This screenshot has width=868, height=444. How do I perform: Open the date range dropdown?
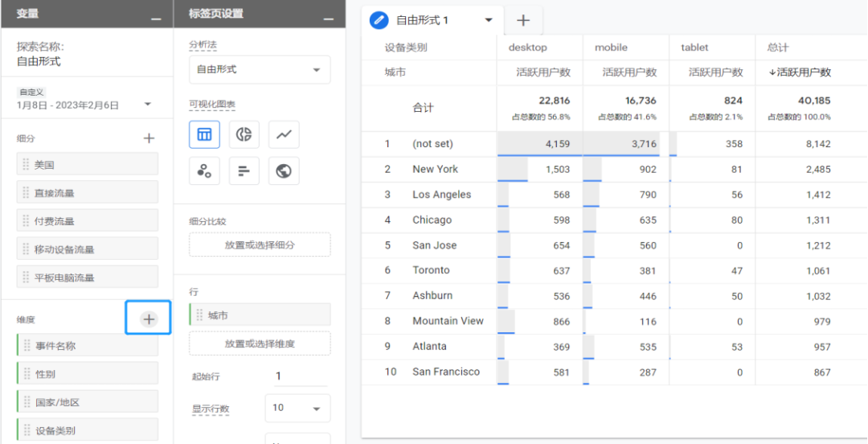point(148,105)
